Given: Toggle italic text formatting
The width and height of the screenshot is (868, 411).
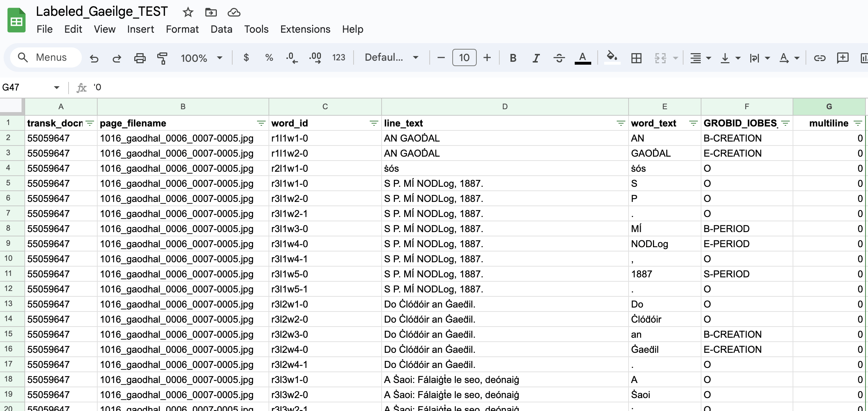Looking at the screenshot, I should 536,58.
